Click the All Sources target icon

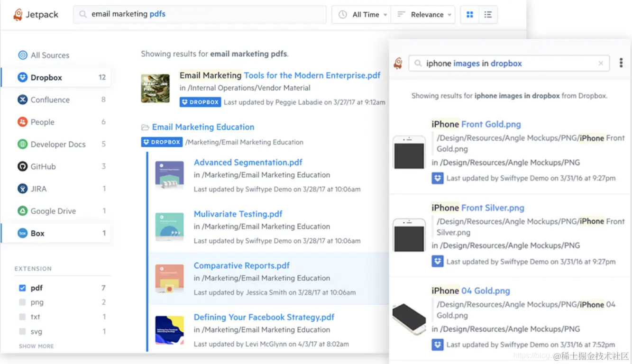[22, 55]
